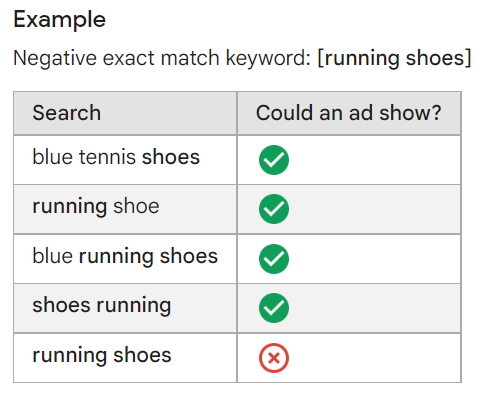Viewport: 484px width, 394px height.
Task: Click the 'Could an ad show?' column header
Action: [349, 113]
